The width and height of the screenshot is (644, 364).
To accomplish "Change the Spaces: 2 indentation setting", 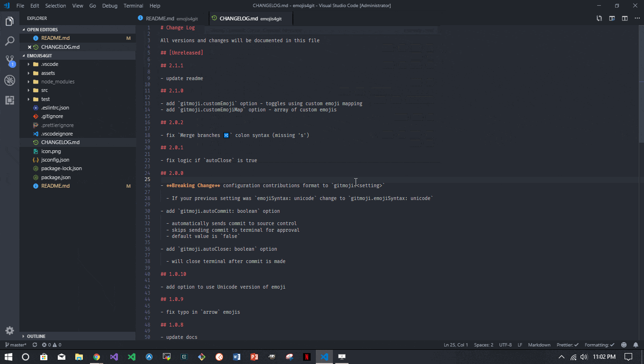I will tap(483, 345).
